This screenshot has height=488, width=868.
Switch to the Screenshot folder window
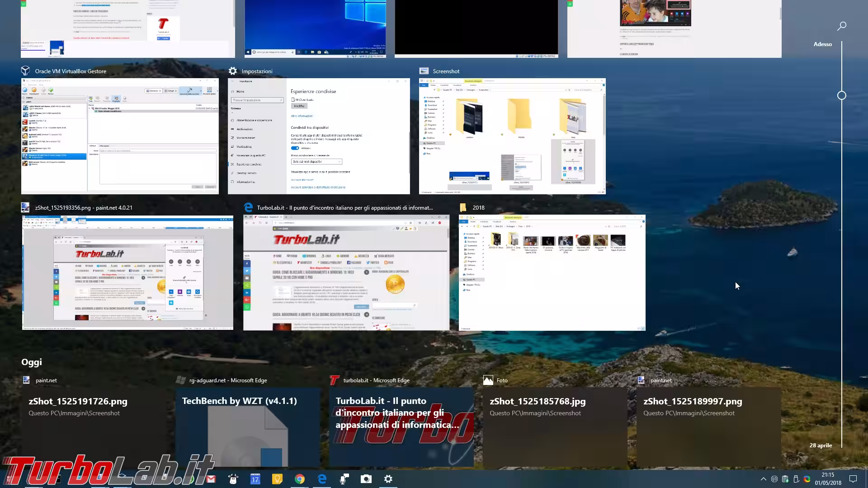(x=512, y=136)
